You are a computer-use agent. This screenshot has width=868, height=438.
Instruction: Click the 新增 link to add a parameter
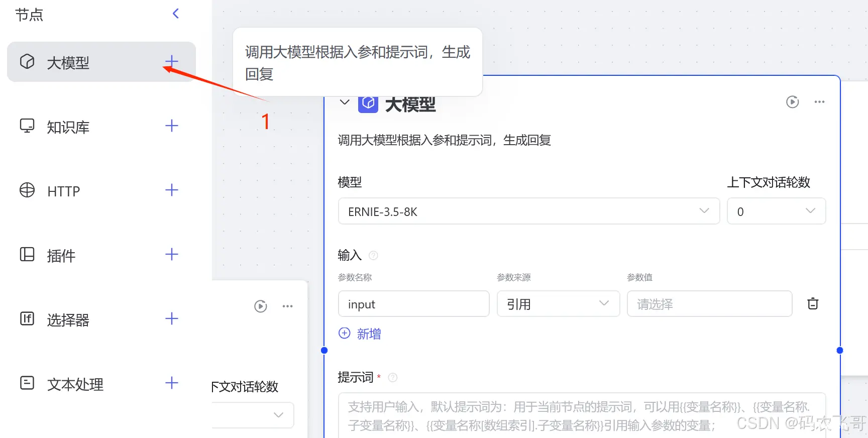[x=369, y=334]
